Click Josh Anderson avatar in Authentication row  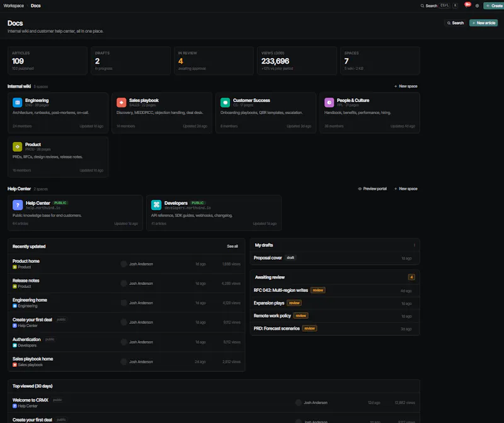(x=123, y=342)
